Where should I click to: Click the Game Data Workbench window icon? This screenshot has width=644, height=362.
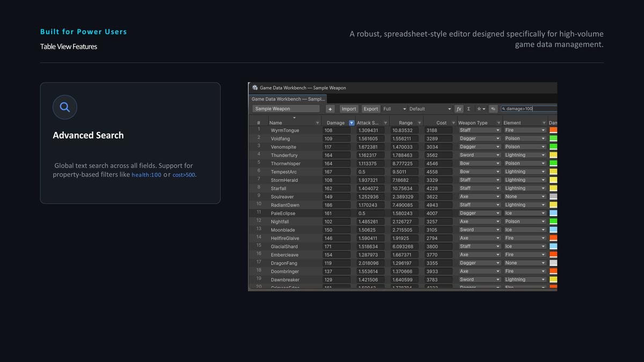pos(255,87)
